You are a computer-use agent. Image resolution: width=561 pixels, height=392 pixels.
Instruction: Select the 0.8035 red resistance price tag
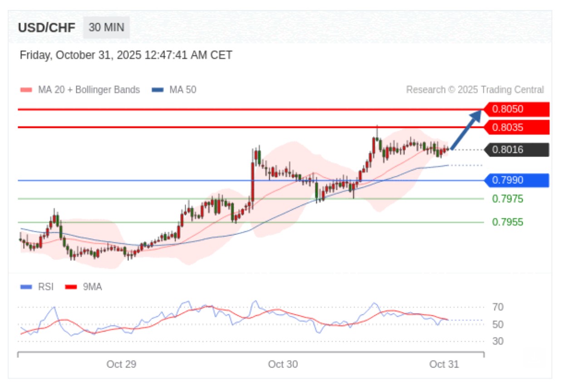coord(516,127)
